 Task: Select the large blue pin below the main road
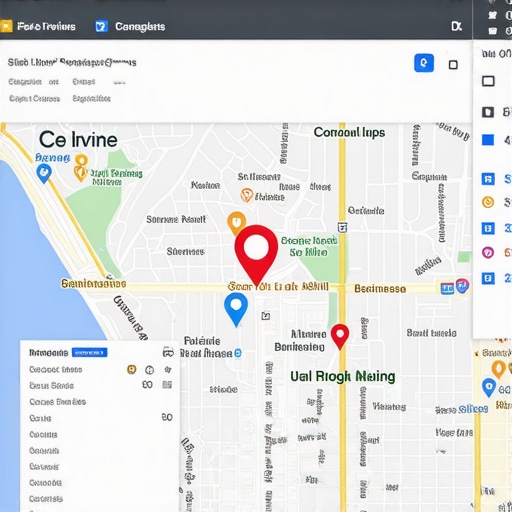[x=236, y=309]
